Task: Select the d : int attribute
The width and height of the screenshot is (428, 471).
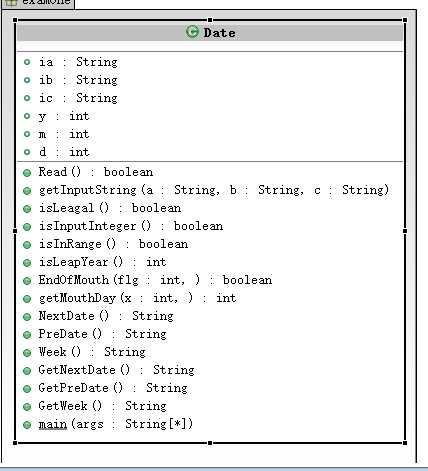Action: (64, 152)
